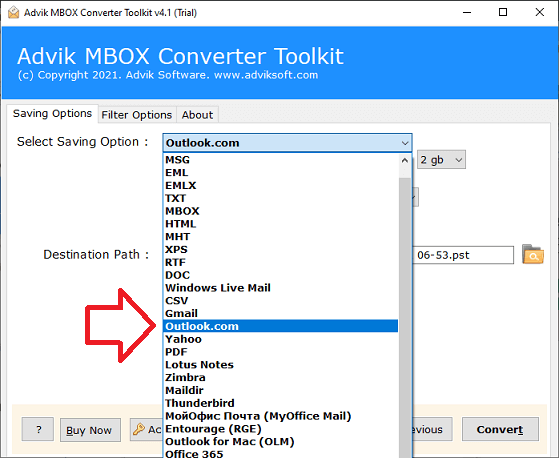Choose EML from the saving list
Viewport: 559px width, 458px height.
pos(281,173)
